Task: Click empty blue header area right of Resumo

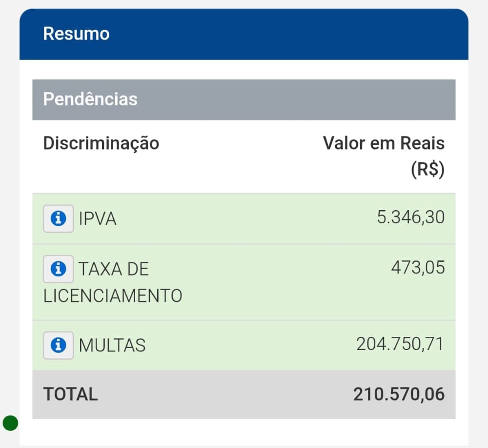Action: click(293, 34)
